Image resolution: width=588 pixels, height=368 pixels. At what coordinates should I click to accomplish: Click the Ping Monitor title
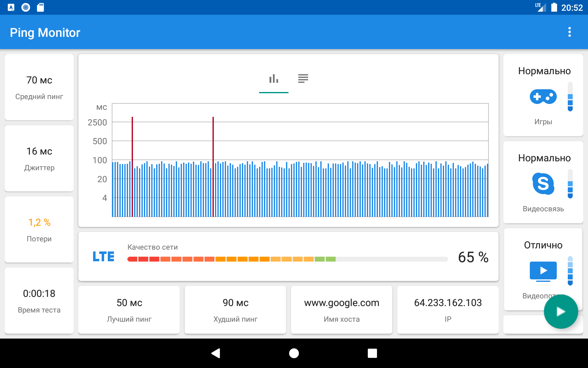[x=45, y=33]
